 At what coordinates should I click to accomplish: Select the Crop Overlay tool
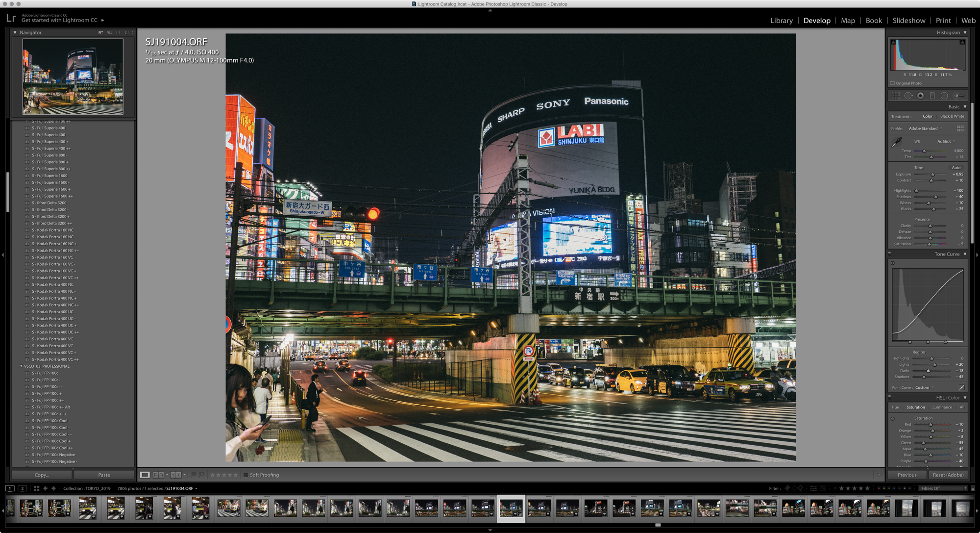tap(896, 96)
